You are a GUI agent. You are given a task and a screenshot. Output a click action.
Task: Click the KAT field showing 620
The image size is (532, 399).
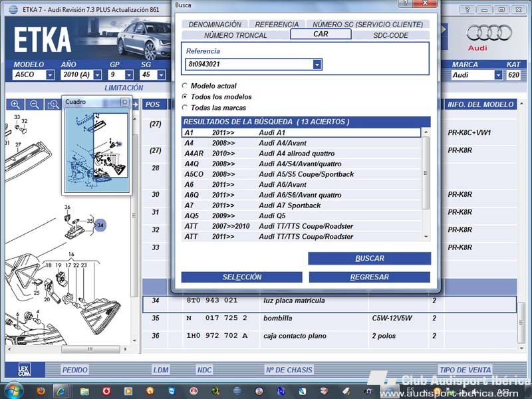[x=513, y=74]
